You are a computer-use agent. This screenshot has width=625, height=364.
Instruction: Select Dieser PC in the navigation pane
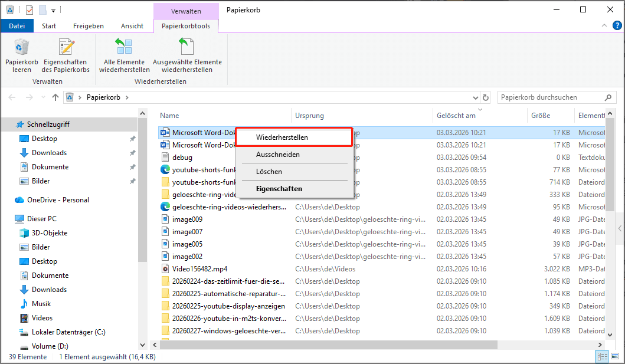42,219
